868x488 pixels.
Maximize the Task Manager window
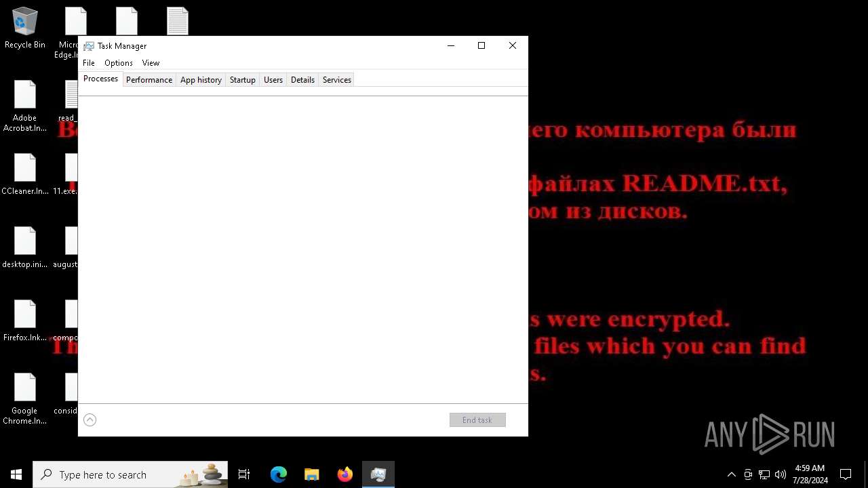pyautogui.click(x=481, y=45)
